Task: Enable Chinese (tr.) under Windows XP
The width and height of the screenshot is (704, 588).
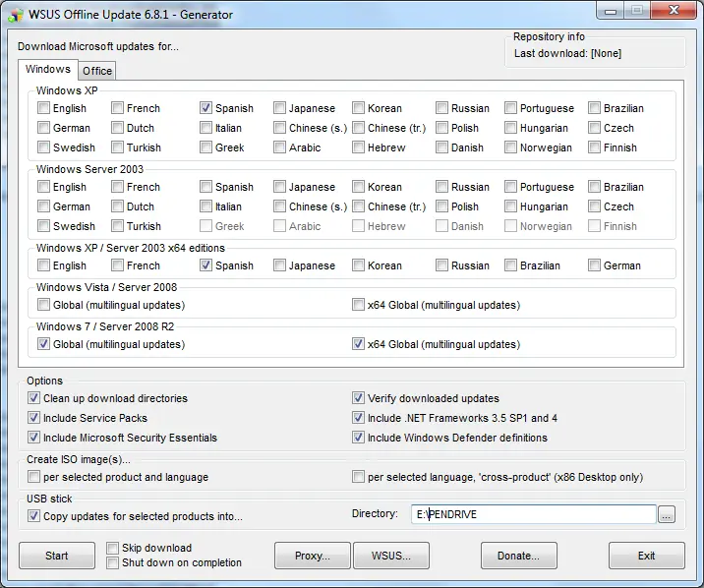Action: pos(358,128)
